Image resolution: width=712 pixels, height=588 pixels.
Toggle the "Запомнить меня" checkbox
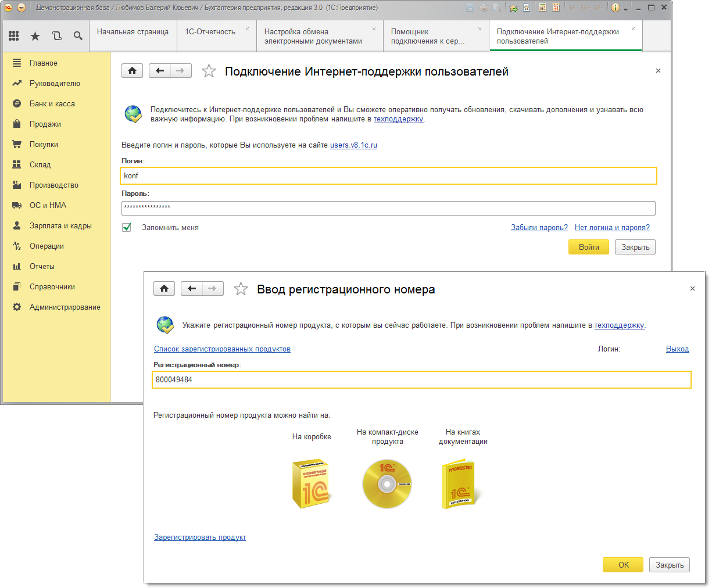click(127, 227)
